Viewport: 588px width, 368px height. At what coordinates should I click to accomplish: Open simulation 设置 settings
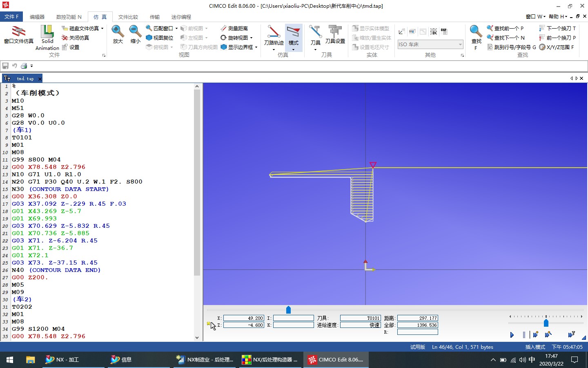click(71, 47)
